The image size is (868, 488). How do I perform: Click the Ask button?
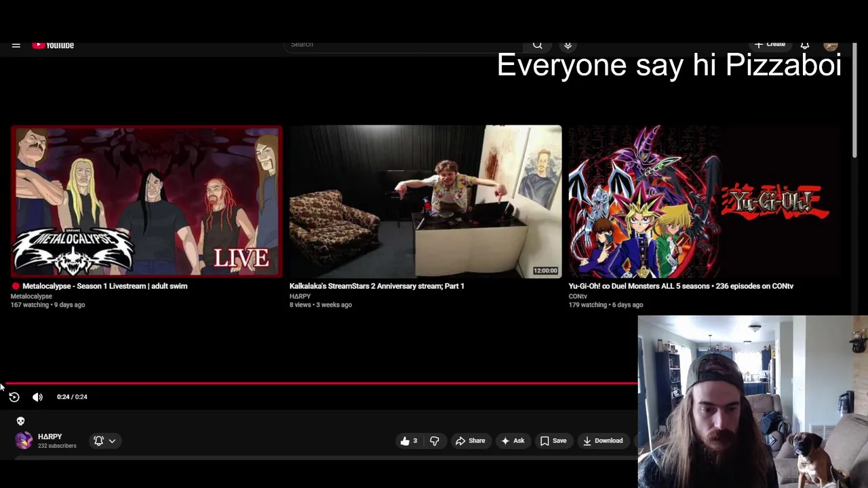(512, 441)
